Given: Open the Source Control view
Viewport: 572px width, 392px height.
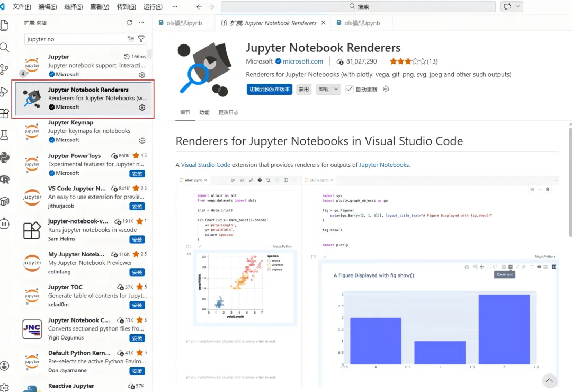Looking at the screenshot, I should point(4,69).
